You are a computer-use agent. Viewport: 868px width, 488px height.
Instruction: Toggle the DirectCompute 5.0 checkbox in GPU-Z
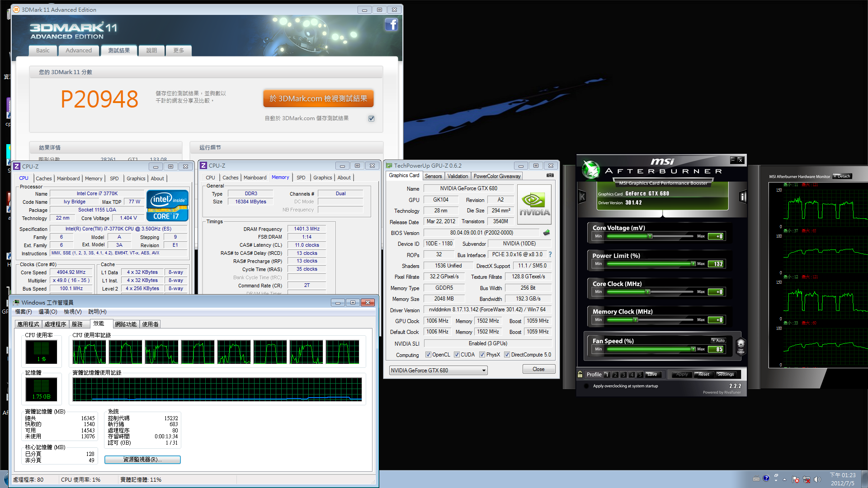pyautogui.click(x=507, y=355)
